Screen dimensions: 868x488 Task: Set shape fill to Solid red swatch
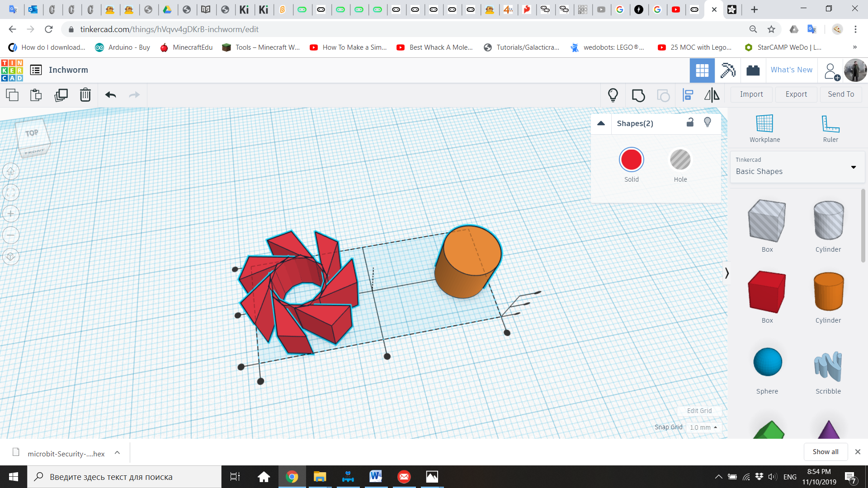click(631, 160)
